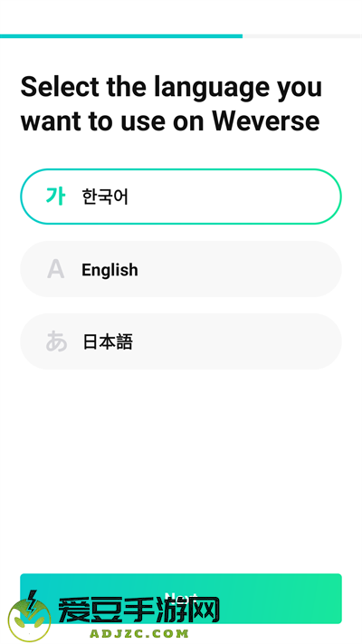The height and width of the screenshot is (644, 362).
Task: Click the 日本語 text label
Action: [108, 341]
